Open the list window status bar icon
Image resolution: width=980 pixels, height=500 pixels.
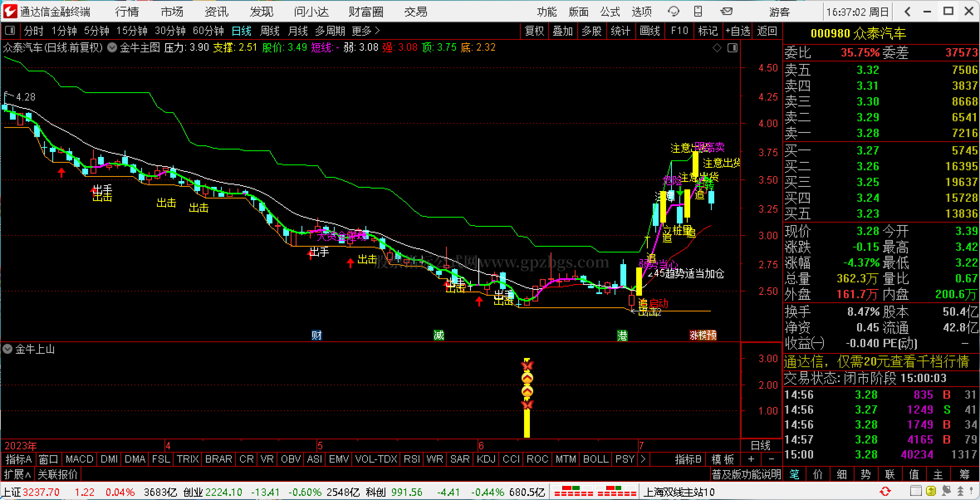pyautogui.click(x=917, y=492)
